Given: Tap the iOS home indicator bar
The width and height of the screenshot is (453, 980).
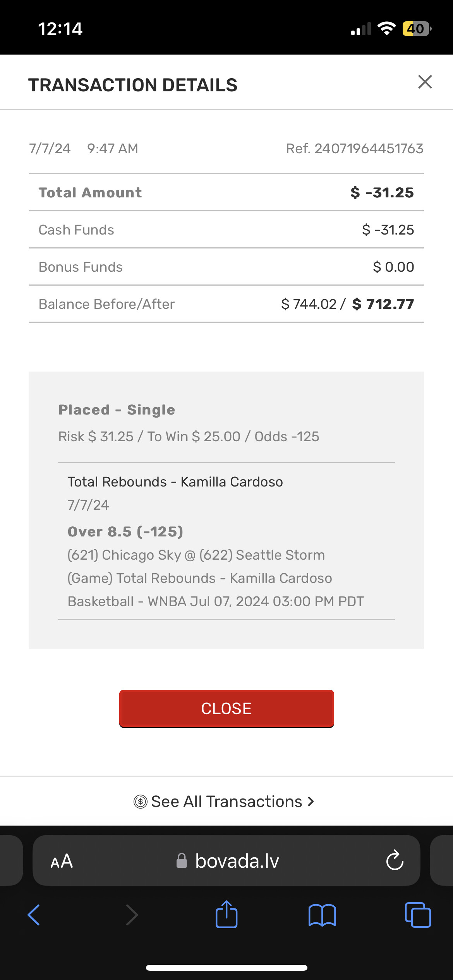Looking at the screenshot, I should [226, 968].
